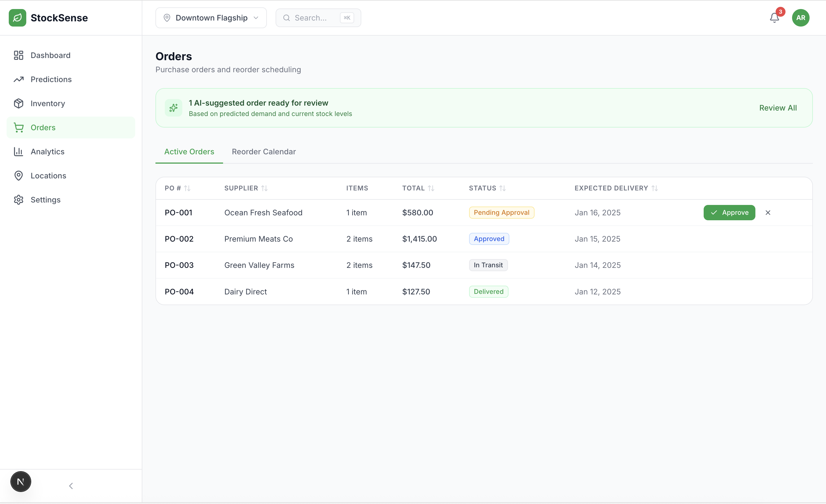The image size is (826, 504).
Task: Focus the Search input field
Action: pyautogui.click(x=310, y=18)
